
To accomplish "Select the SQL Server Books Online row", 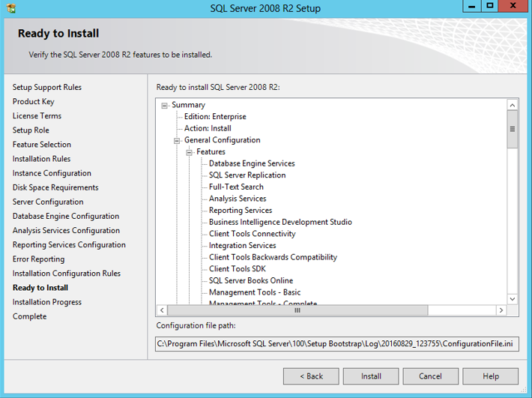I will pyautogui.click(x=251, y=280).
